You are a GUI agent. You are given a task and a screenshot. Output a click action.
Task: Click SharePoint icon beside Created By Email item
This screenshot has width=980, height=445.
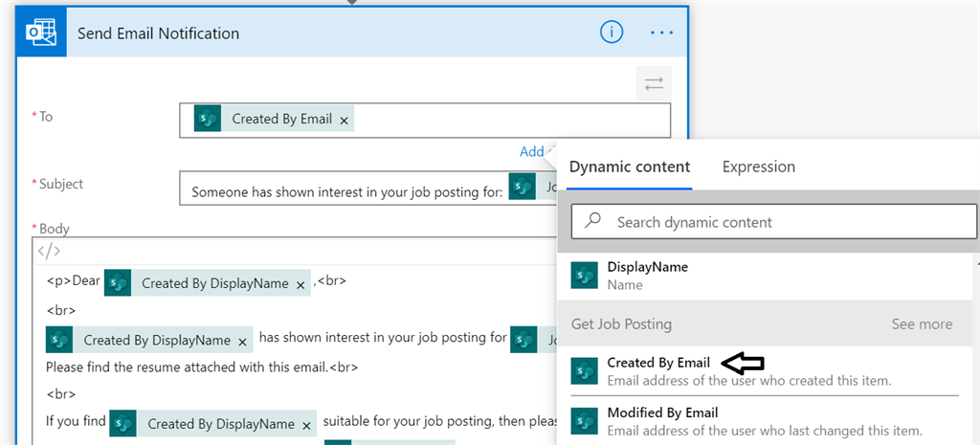tap(585, 371)
